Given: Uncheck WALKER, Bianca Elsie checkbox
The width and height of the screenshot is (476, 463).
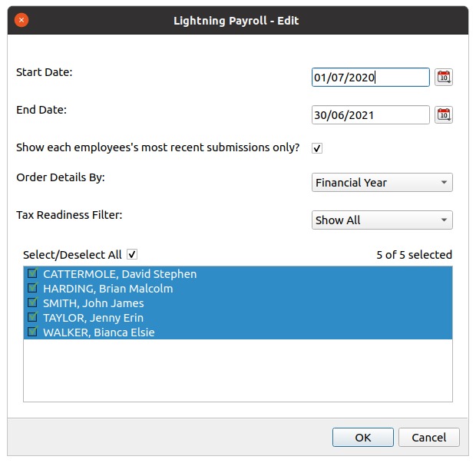Looking at the screenshot, I should pyautogui.click(x=32, y=332).
